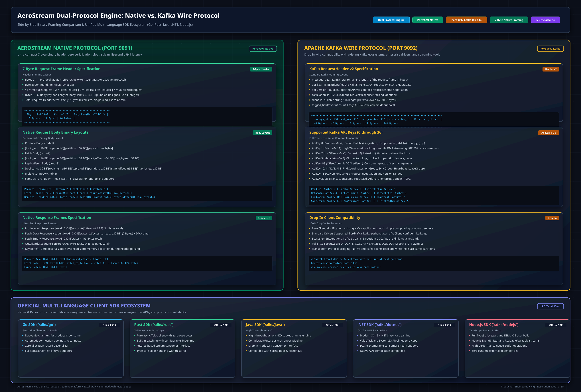
Task: Click the bootstrap.servers=localhost:9092 code line
Action: point(334,263)
